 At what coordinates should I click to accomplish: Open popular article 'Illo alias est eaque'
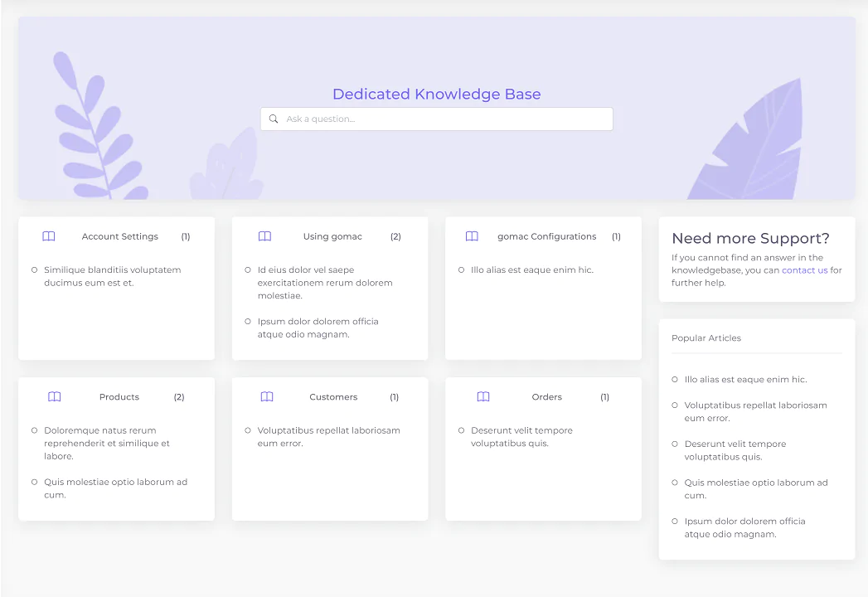(x=745, y=380)
